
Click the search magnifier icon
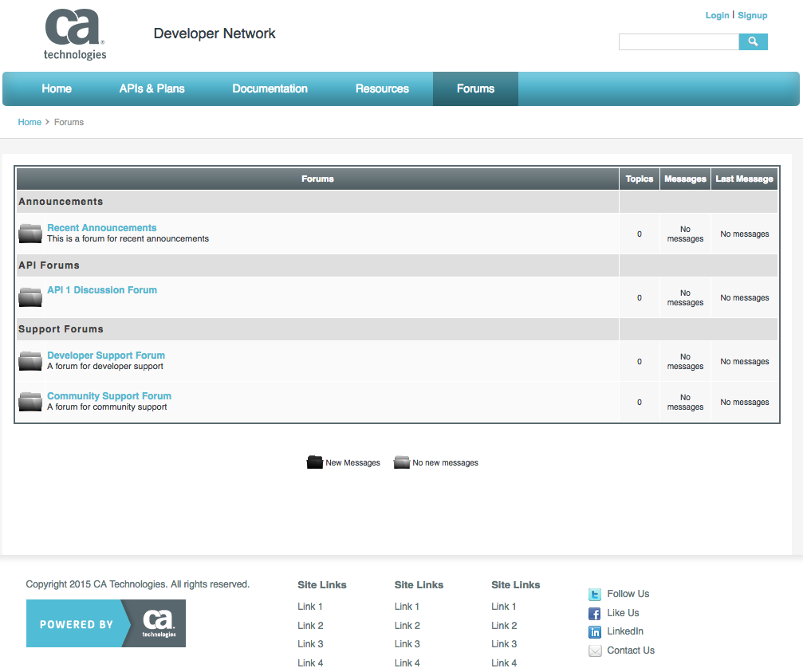point(753,41)
